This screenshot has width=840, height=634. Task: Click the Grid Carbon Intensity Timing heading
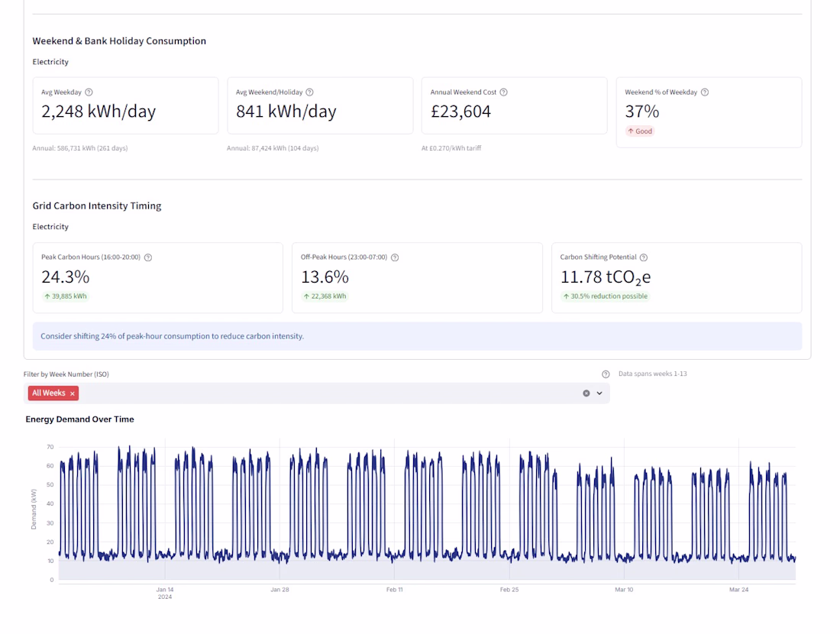97,205
